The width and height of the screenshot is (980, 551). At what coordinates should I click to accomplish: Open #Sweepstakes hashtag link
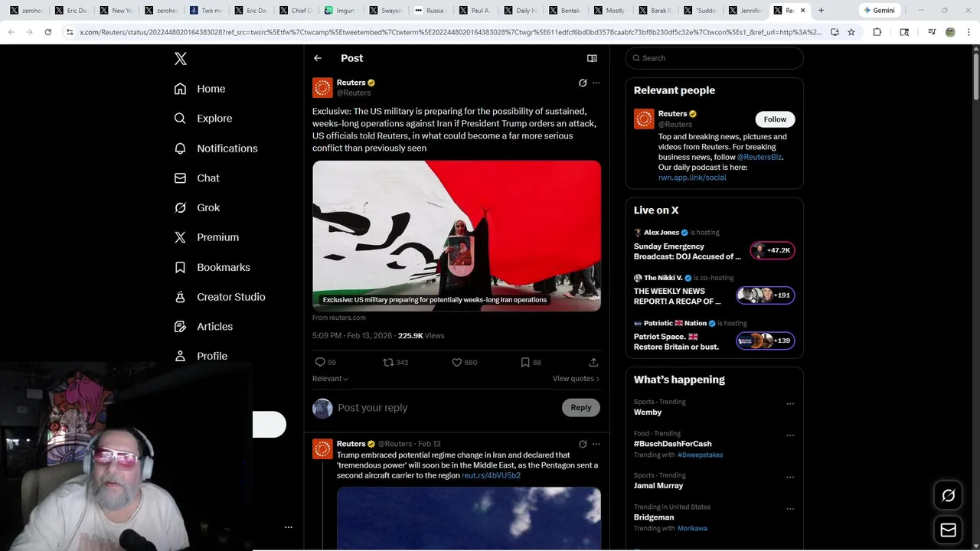click(700, 455)
